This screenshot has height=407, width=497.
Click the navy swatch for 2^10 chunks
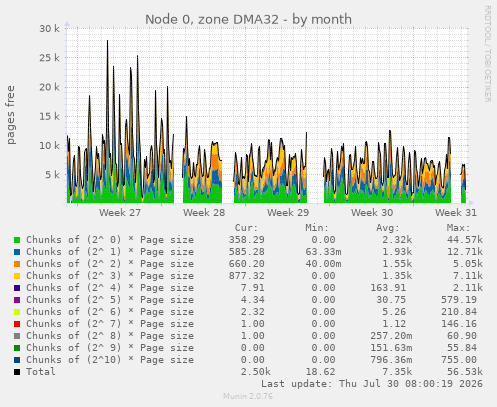tap(17, 360)
